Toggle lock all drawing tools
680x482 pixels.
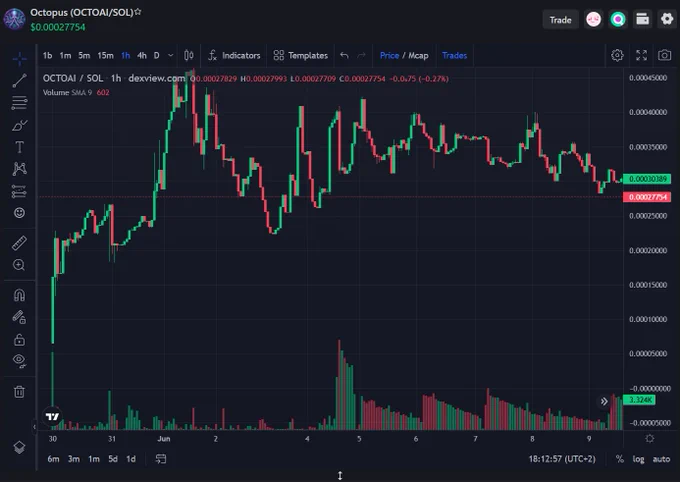[x=19, y=339]
